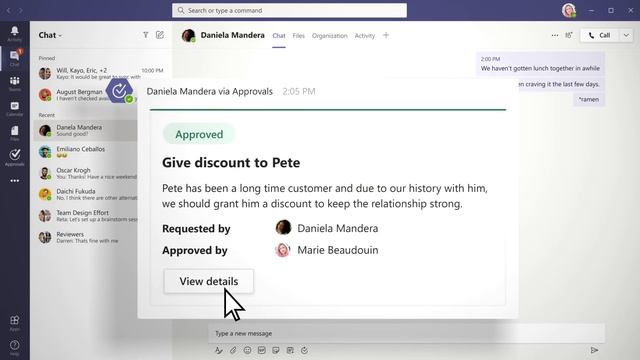Open the Oscar Krogh chat

[86, 173]
